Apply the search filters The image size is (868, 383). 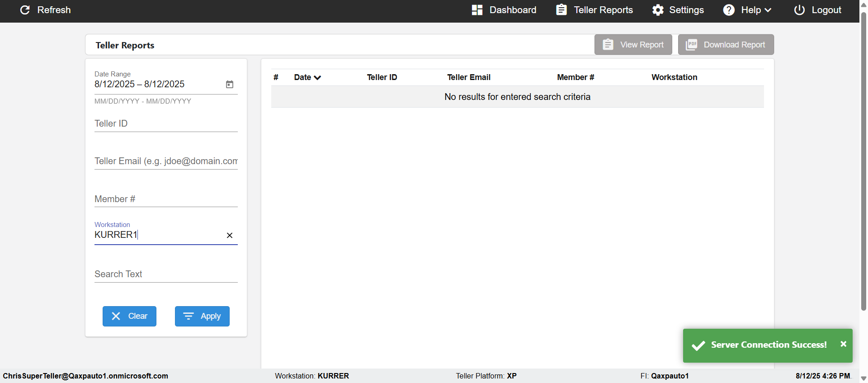click(x=202, y=316)
